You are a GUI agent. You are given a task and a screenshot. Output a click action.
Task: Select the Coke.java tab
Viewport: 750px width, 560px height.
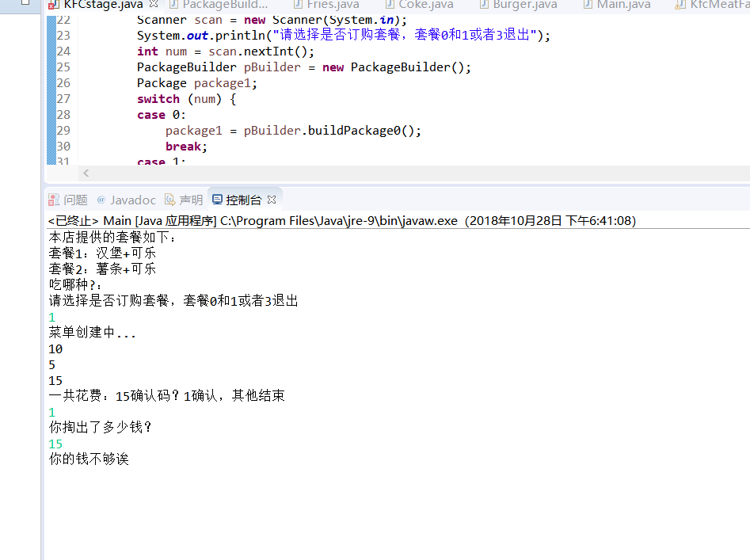point(425,5)
